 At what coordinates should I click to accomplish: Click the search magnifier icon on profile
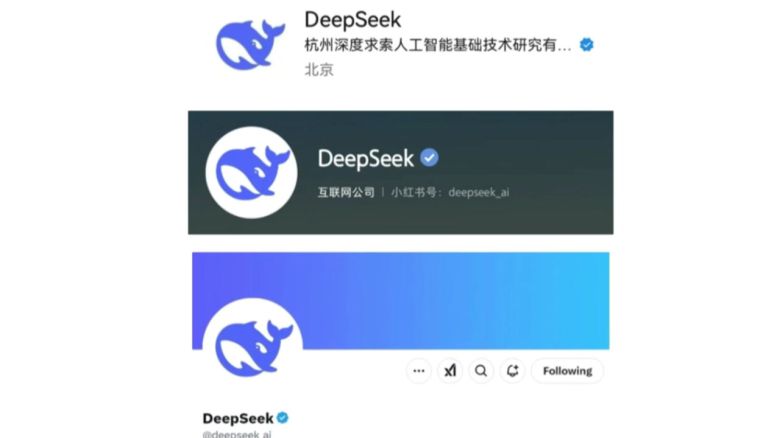(x=481, y=371)
